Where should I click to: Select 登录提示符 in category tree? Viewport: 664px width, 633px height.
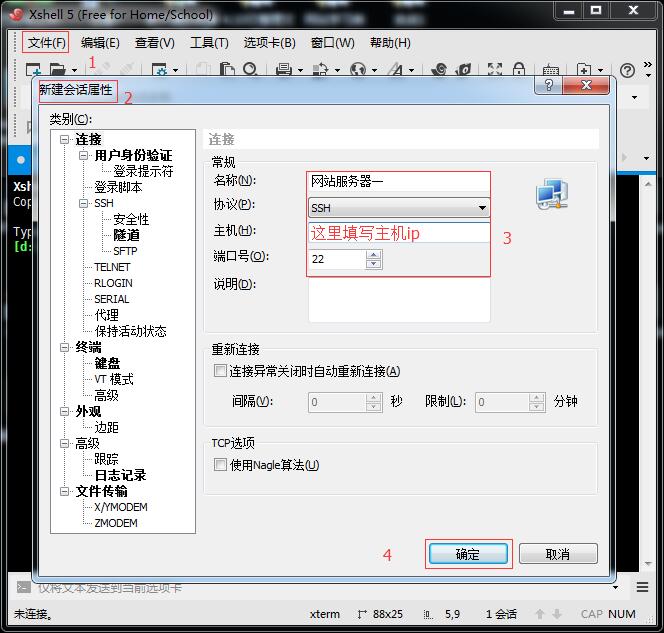coord(143,171)
